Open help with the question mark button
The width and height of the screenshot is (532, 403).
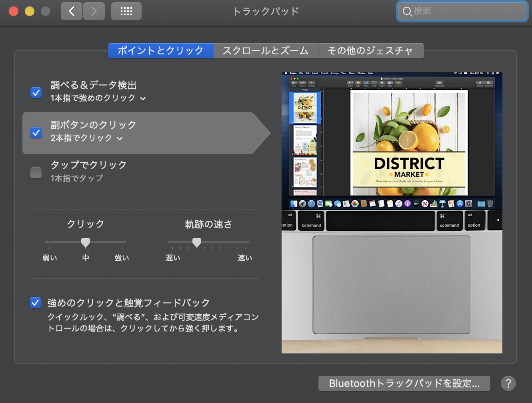(x=508, y=383)
